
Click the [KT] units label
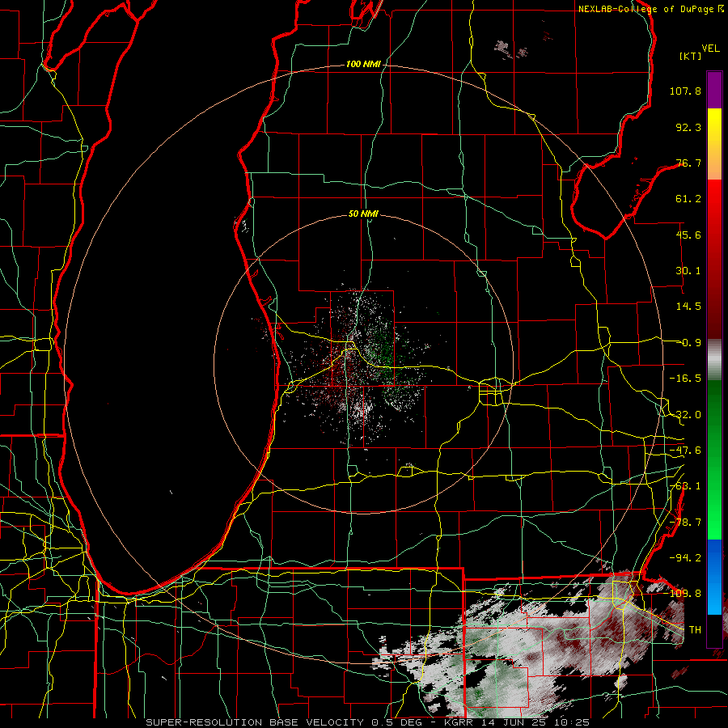pos(690,56)
